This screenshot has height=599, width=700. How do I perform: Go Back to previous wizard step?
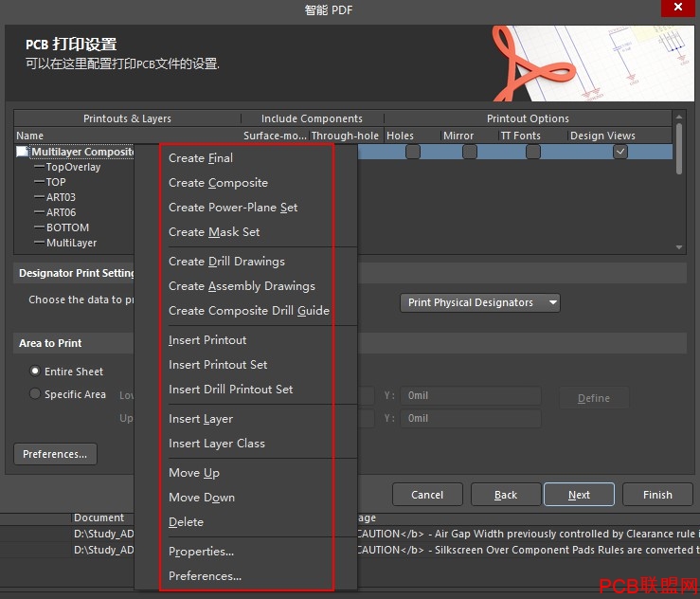[506, 495]
